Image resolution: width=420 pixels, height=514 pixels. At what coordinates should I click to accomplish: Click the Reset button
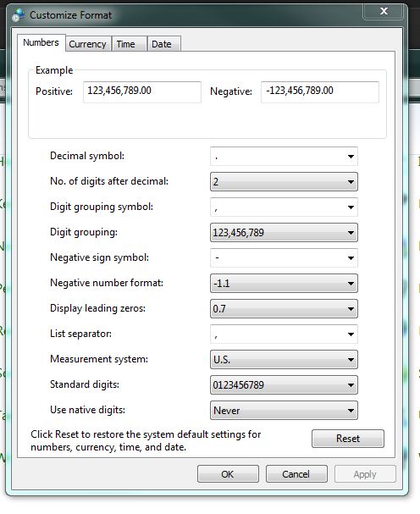click(348, 439)
